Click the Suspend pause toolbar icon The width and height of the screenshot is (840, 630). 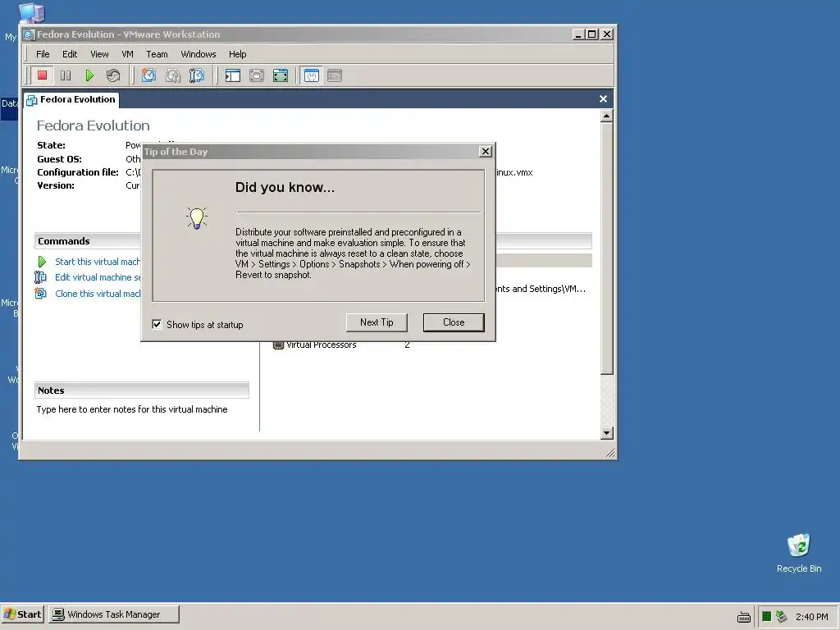tap(66, 75)
